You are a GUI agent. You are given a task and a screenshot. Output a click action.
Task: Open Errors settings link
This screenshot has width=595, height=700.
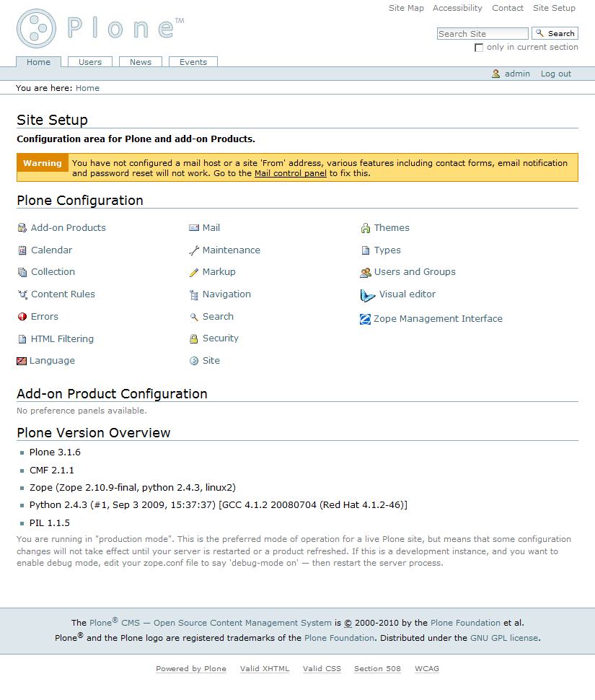point(44,317)
